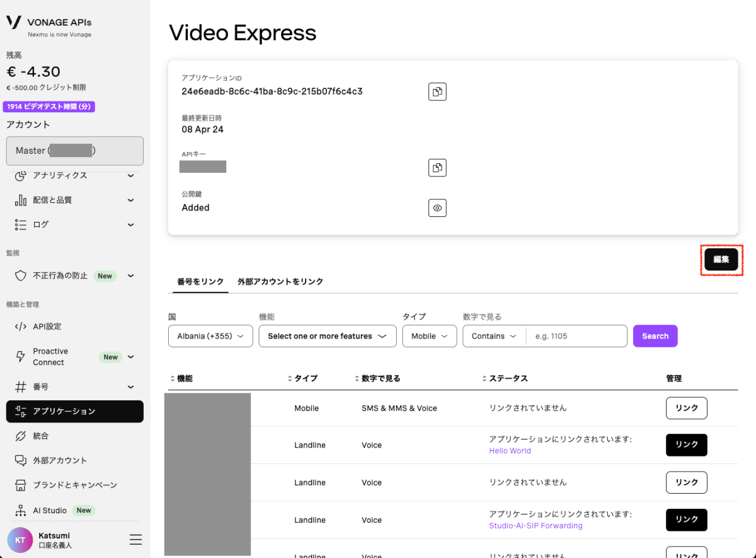This screenshot has height=558, width=756.
Task: Open the Master account dropdown
Action: (75, 151)
